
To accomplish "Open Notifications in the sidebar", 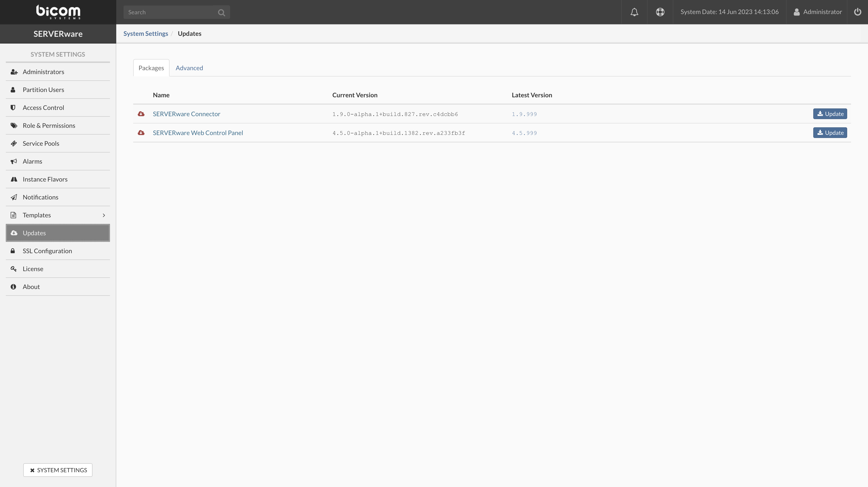I will (40, 197).
